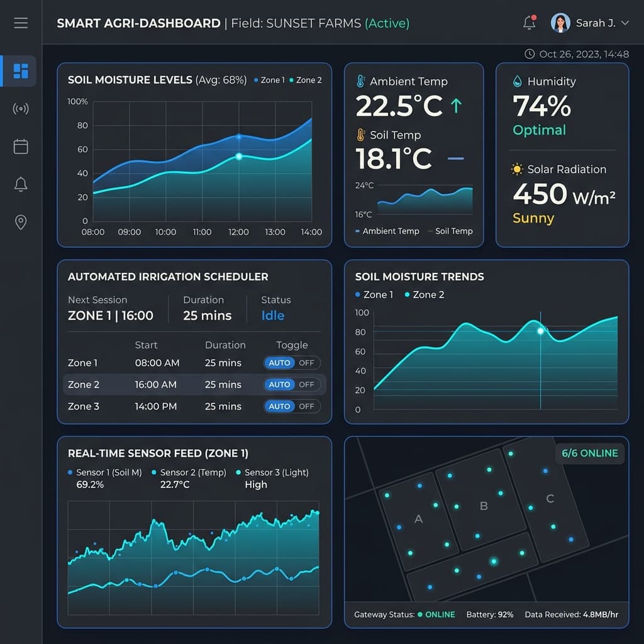Toggle Zone 1 legend in Soil Moisture Levels
Image resolution: width=644 pixels, height=644 pixels.
[x=269, y=80]
